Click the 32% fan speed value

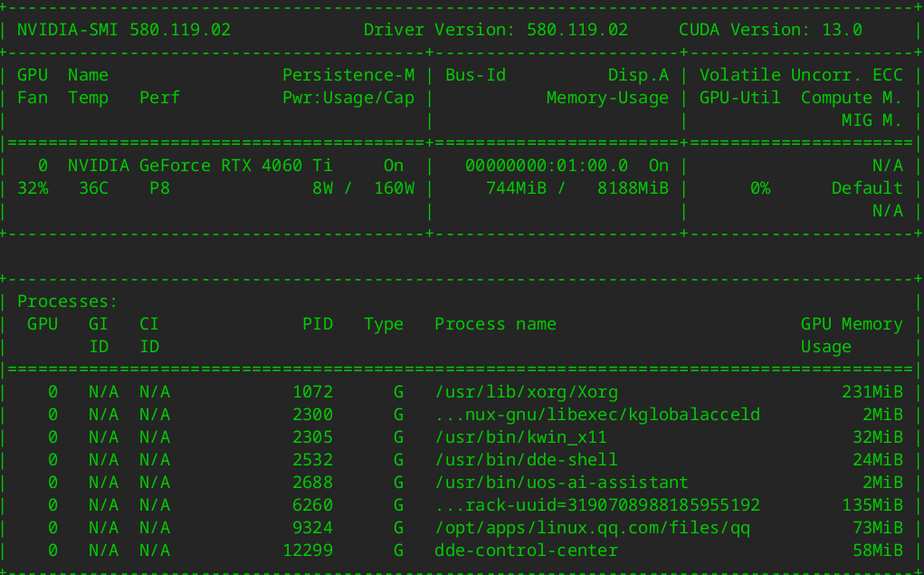(x=33, y=188)
